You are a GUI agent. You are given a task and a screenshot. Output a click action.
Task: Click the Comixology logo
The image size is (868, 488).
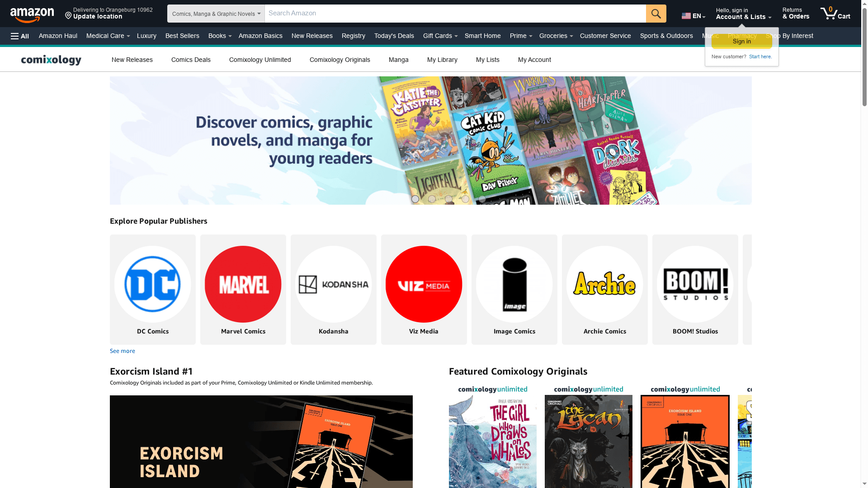click(x=51, y=59)
